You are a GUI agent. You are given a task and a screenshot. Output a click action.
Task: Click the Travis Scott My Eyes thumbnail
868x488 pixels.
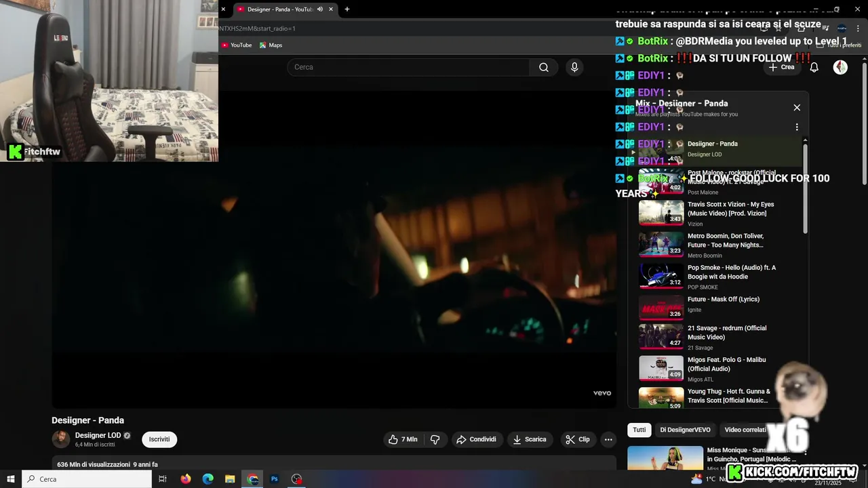pyautogui.click(x=661, y=213)
